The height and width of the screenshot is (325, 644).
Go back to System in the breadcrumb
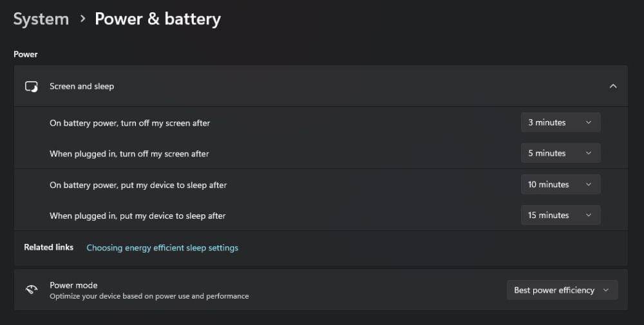click(x=41, y=19)
